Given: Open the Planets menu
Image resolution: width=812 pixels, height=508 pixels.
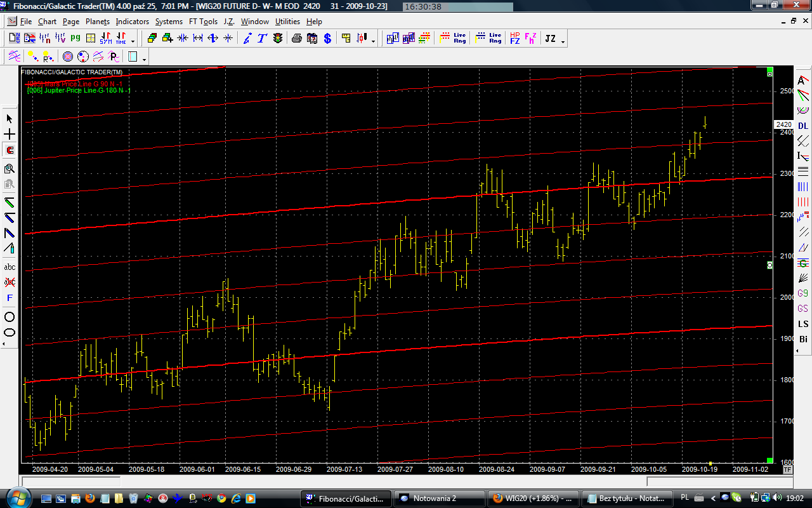Looking at the screenshot, I should pos(98,22).
